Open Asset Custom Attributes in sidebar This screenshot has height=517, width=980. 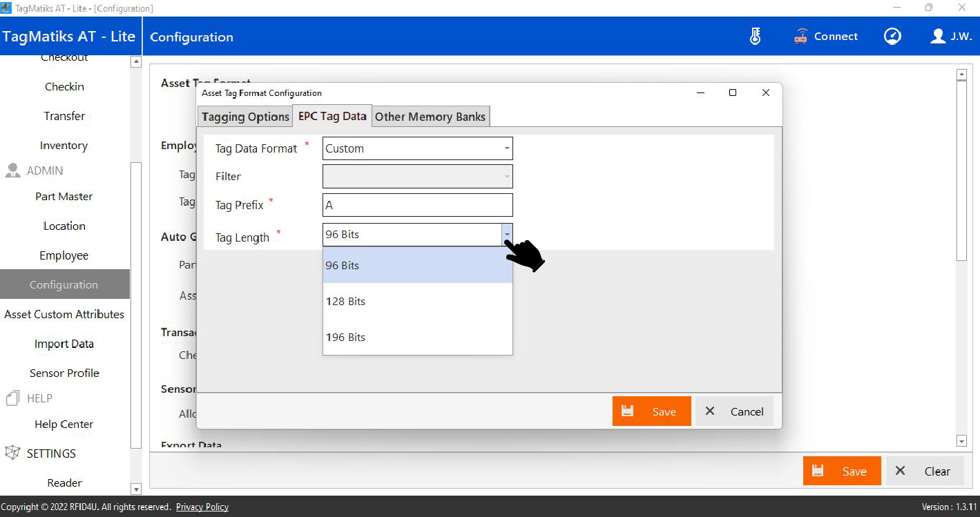click(64, 314)
